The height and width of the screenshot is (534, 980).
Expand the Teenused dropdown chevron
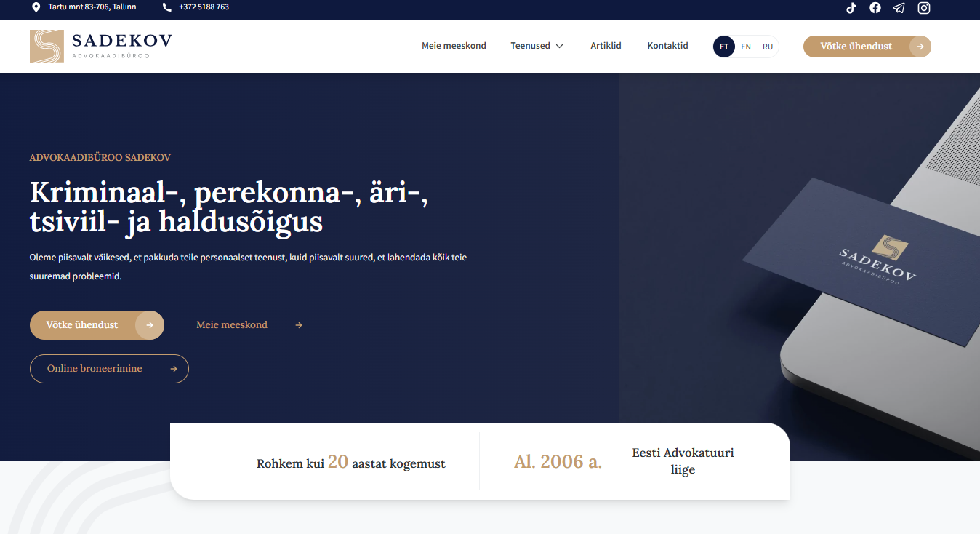559,46
